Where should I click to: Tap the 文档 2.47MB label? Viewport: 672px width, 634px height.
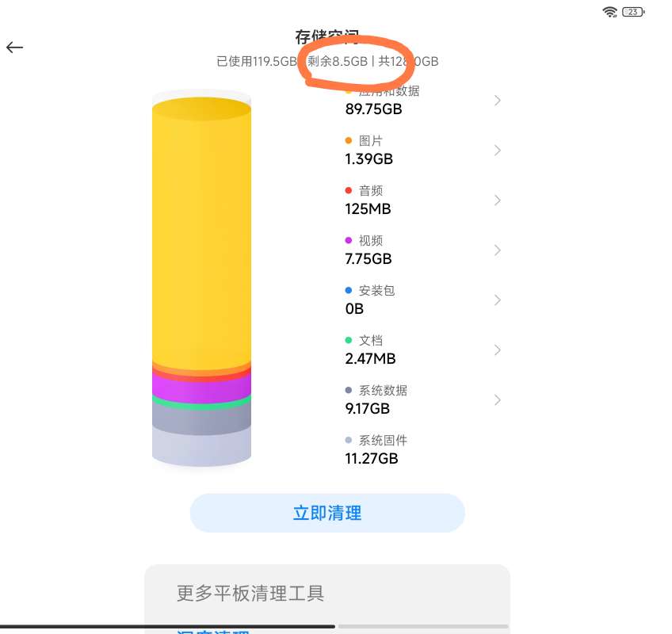pos(371,349)
